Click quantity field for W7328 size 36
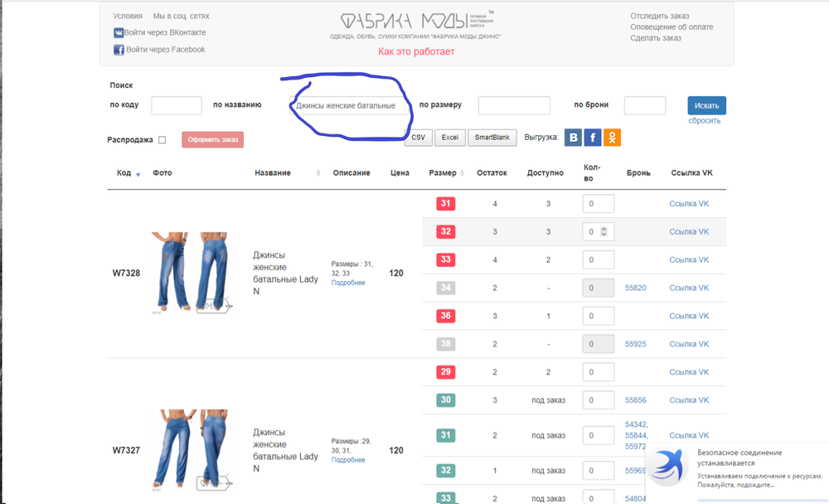Screen dimensions: 829x504 [598, 316]
